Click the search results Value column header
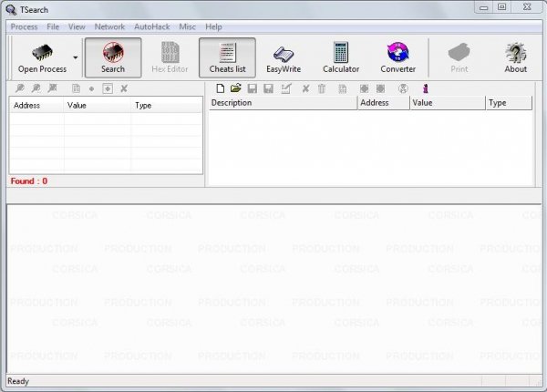Image resolution: width=547 pixels, height=392 pixels. [97, 106]
